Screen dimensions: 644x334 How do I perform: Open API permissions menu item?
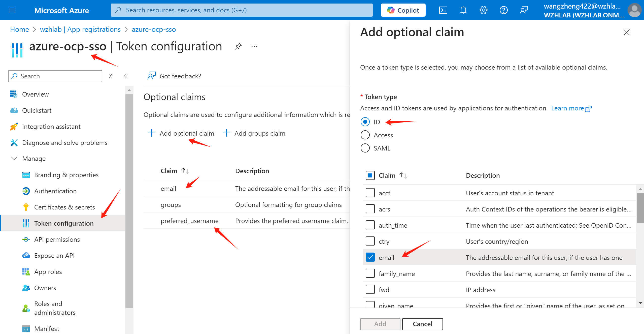tap(57, 239)
